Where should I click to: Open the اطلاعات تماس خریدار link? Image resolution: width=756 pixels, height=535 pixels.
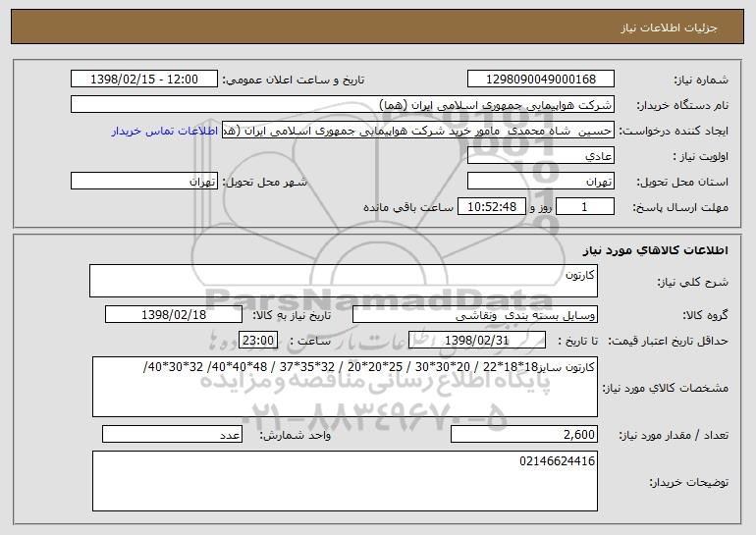click(x=164, y=132)
